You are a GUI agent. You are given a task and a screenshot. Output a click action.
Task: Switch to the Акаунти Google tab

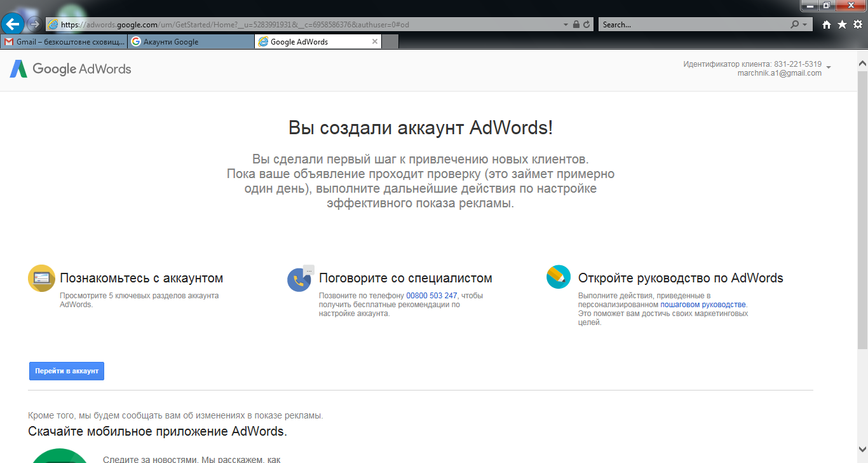coord(191,42)
